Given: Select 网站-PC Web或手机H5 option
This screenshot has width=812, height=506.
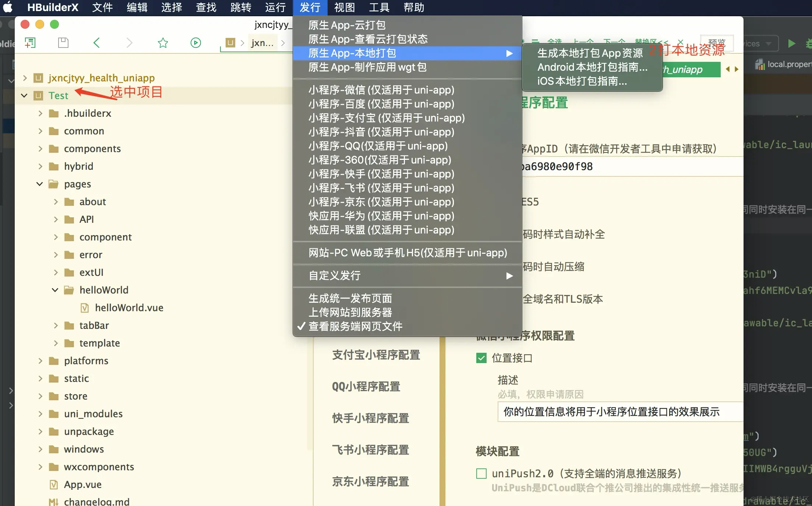Looking at the screenshot, I should [x=407, y=253].
